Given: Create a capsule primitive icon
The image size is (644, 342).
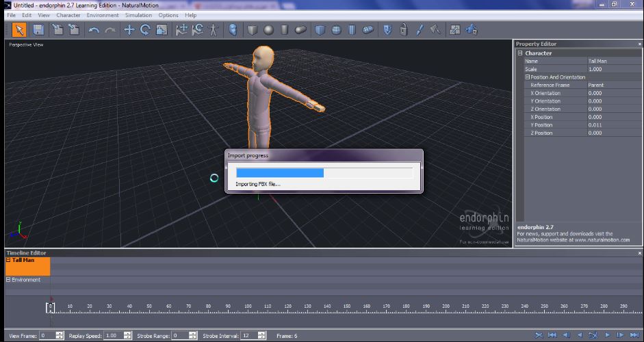Looking at the screenshot, I should [300, 30].
